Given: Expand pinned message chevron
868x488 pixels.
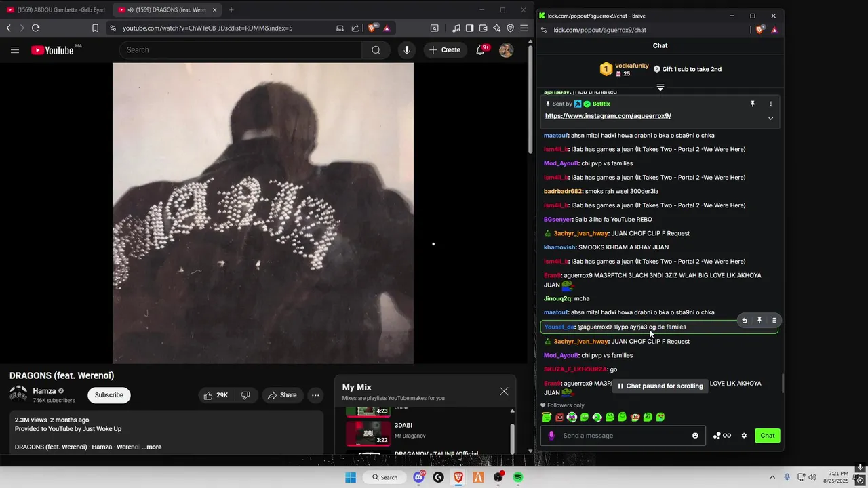Looking at the screenshot, I should pyautogui.click(x=770, y=118).
